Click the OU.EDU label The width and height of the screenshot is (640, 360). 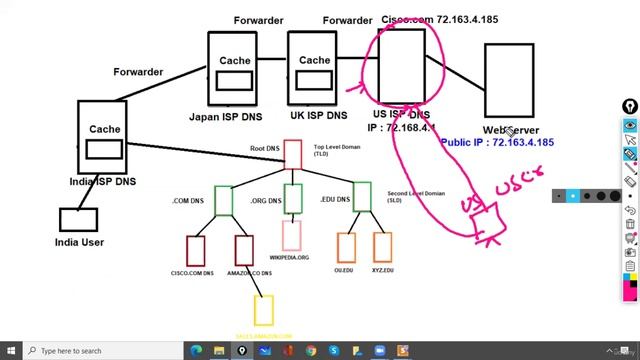point(344,270)
